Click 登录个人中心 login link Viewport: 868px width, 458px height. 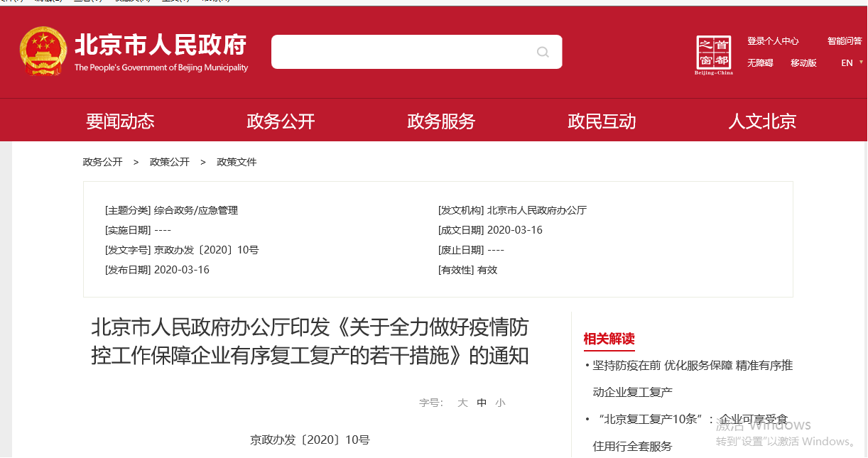[773, 41]
